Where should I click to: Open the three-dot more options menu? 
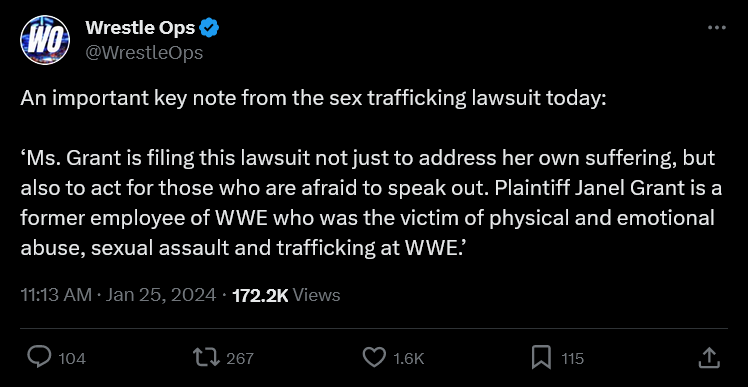click(717, 28)
